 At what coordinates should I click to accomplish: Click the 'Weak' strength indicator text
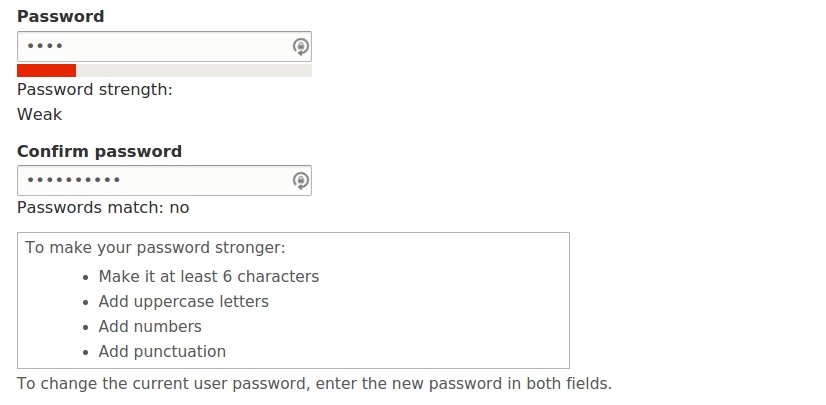click(40, 114)
